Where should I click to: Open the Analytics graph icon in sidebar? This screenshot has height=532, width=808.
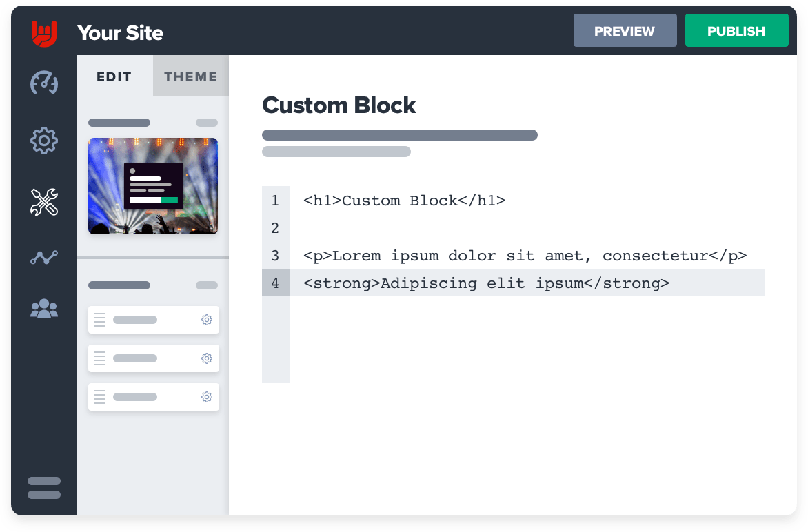click(x=44, y=257)
